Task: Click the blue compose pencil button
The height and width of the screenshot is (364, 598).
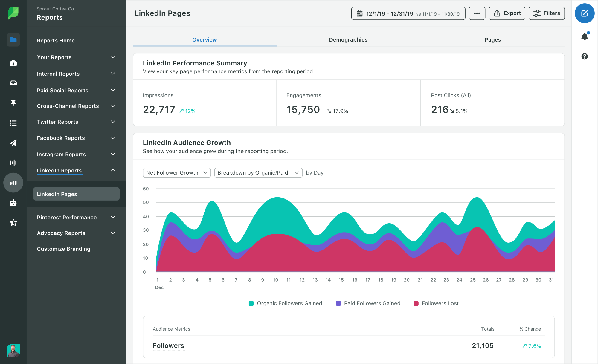Action: (585, 13)
